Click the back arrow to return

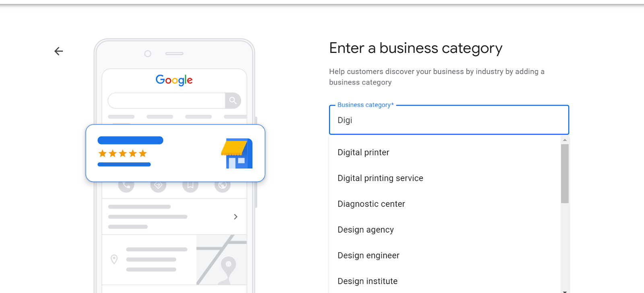58,51
